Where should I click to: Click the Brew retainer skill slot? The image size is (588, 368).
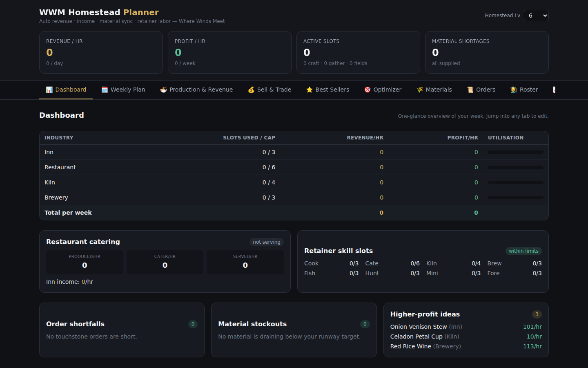[x=514, y=263]
